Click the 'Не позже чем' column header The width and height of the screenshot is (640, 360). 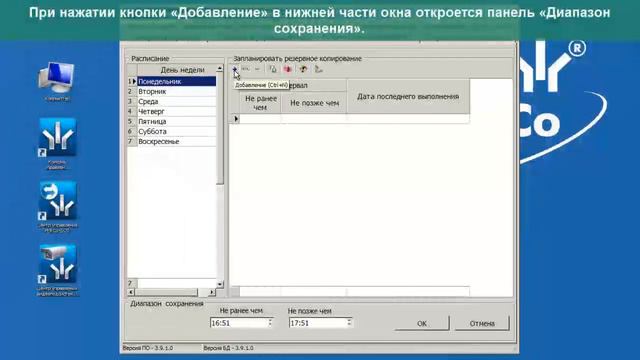coord(314,103)
